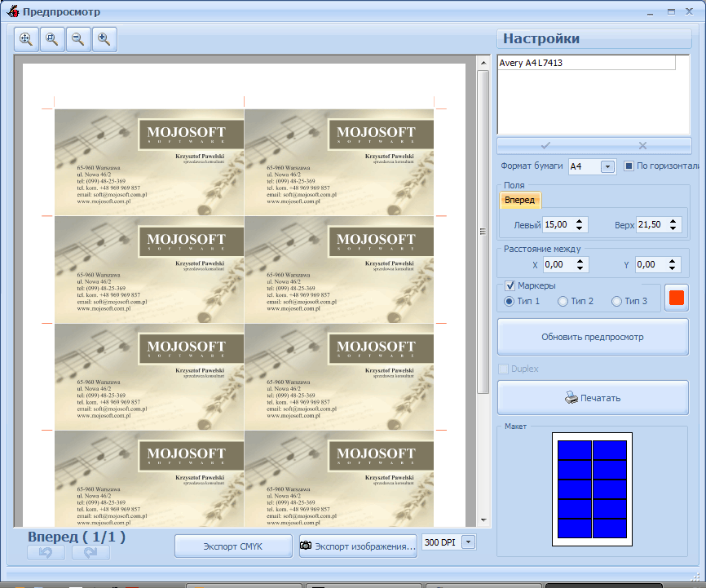Select the Тип 2 marker radio button
This screenshot has height=588, width=706.
563,302
